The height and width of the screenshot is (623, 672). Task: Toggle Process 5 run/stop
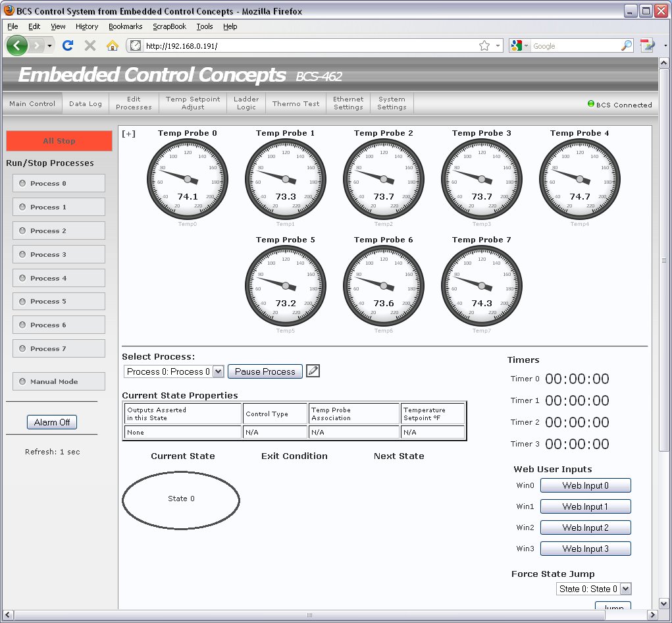coord(59,302)
